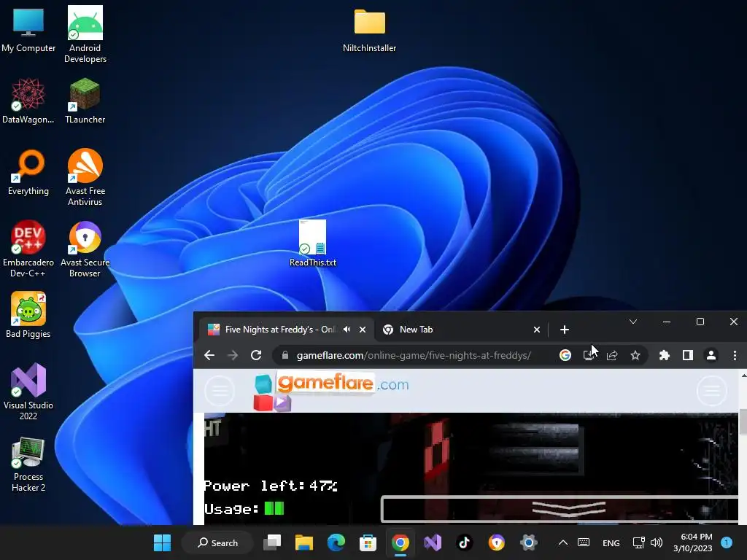Open Visual Studio from taskbar
747x560 pixels.
pyautogui.click(x=432, y=542)
